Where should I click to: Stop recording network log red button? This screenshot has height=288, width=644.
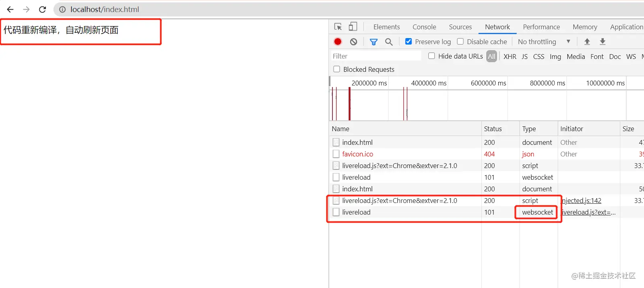(338, 41)
